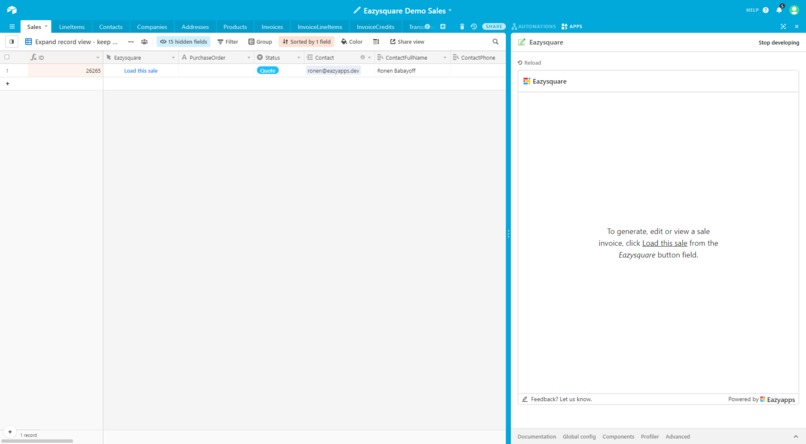Click Load this sale button in row 1
This screenshot has height=444, width=806.
(140, 71)
